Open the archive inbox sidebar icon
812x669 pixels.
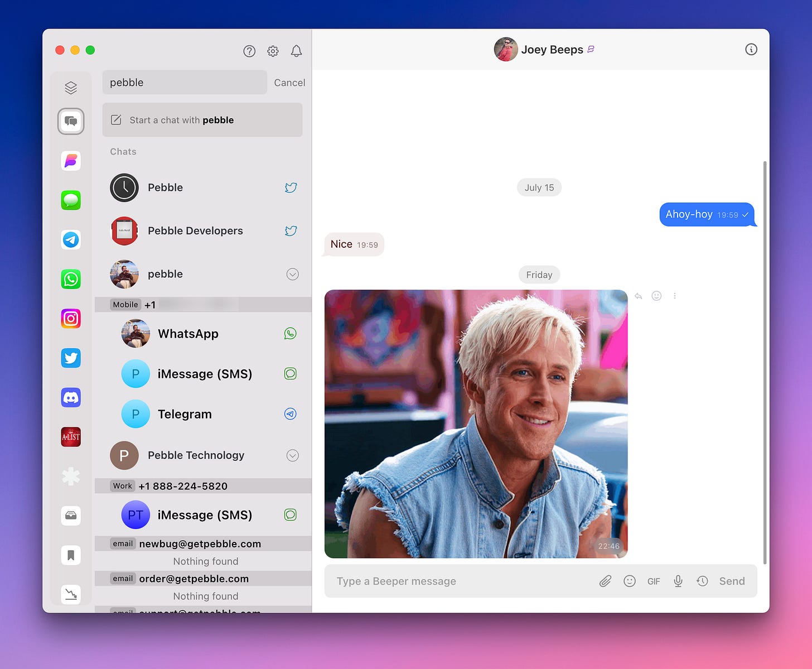(x=71, y=516)
